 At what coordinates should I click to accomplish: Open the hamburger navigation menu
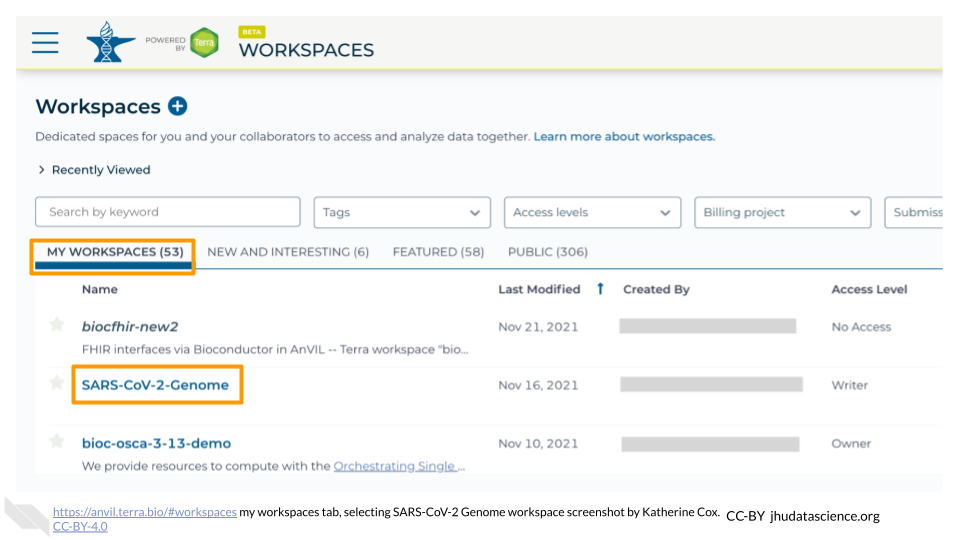tap(45, 43)
